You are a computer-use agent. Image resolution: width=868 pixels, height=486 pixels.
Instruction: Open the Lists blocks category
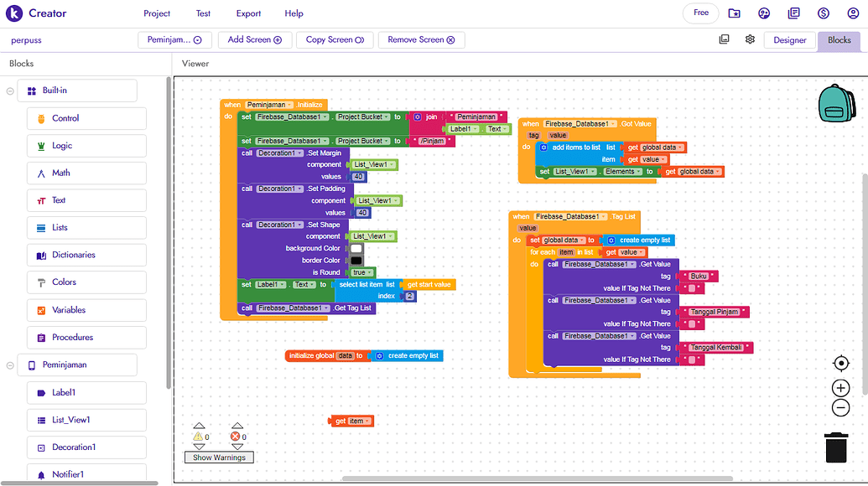tap(86, 228)
